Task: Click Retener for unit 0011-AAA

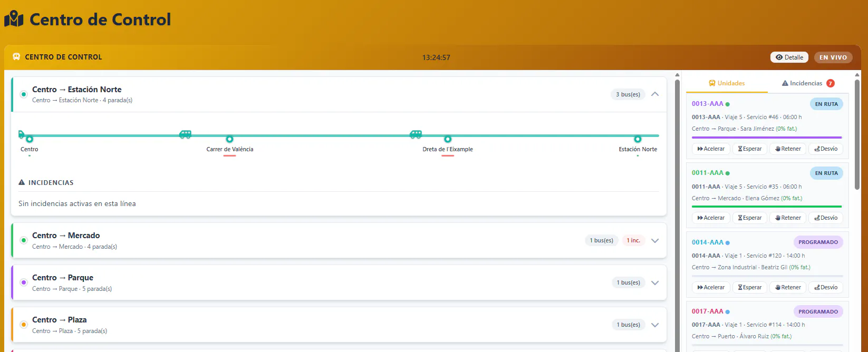Action: point(788,218)
